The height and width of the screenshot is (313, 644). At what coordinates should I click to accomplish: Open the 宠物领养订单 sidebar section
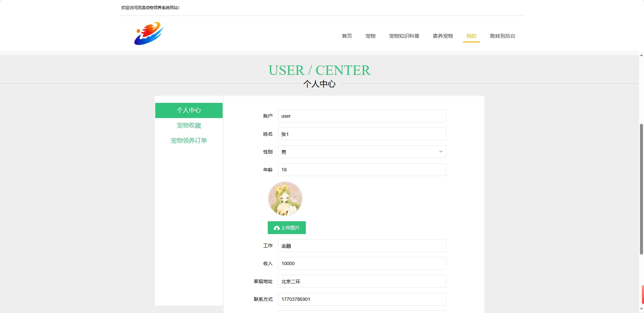pyautogui.click(x=189, y=140)
